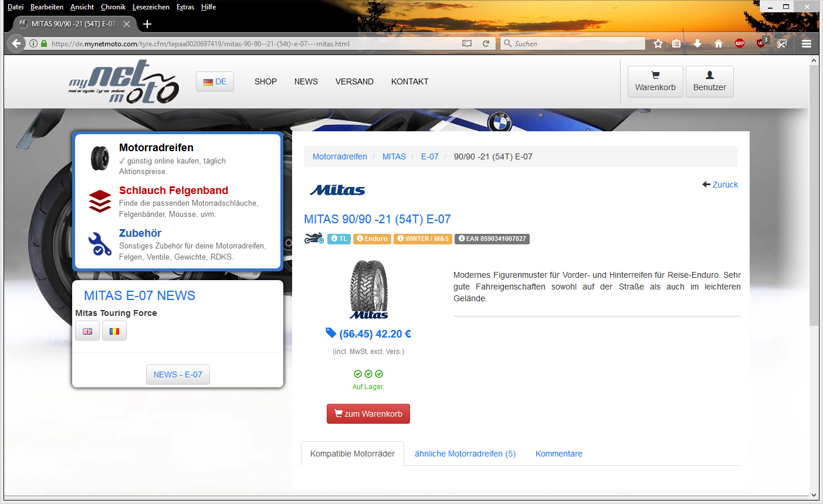Click the Enduro badge
This screenshot has height=504, width=823.
pos(372,239)
